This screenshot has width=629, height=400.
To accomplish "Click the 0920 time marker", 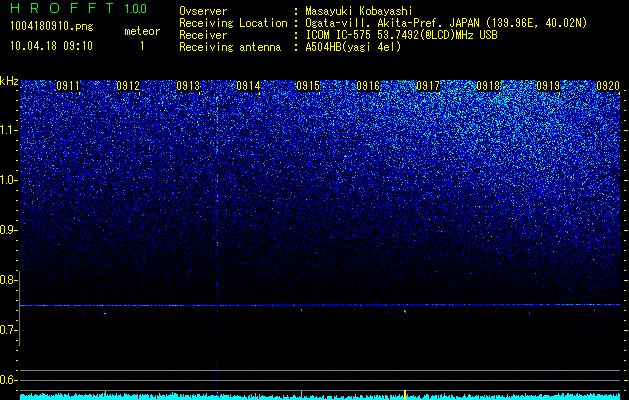I will coord(608,85).
